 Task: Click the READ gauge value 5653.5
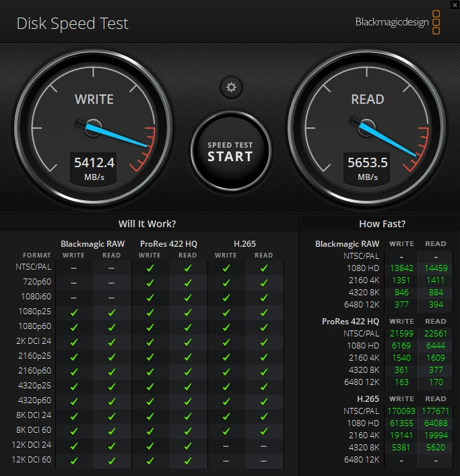pos(368,162)
